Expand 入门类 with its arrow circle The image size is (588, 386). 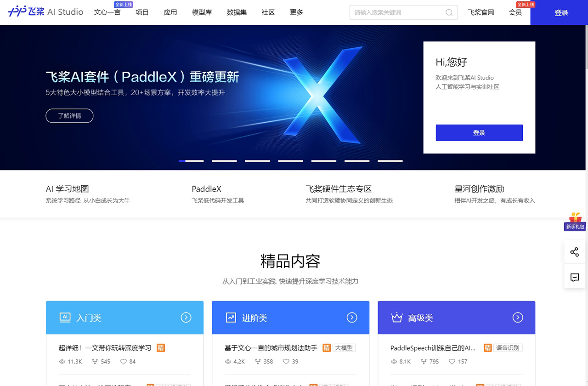186,318
